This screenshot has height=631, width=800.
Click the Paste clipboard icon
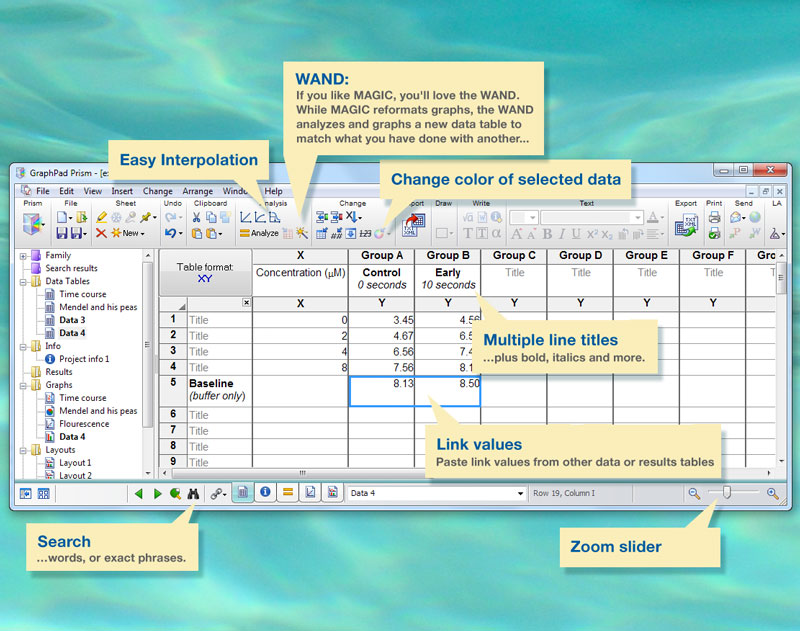click(196, 234)
